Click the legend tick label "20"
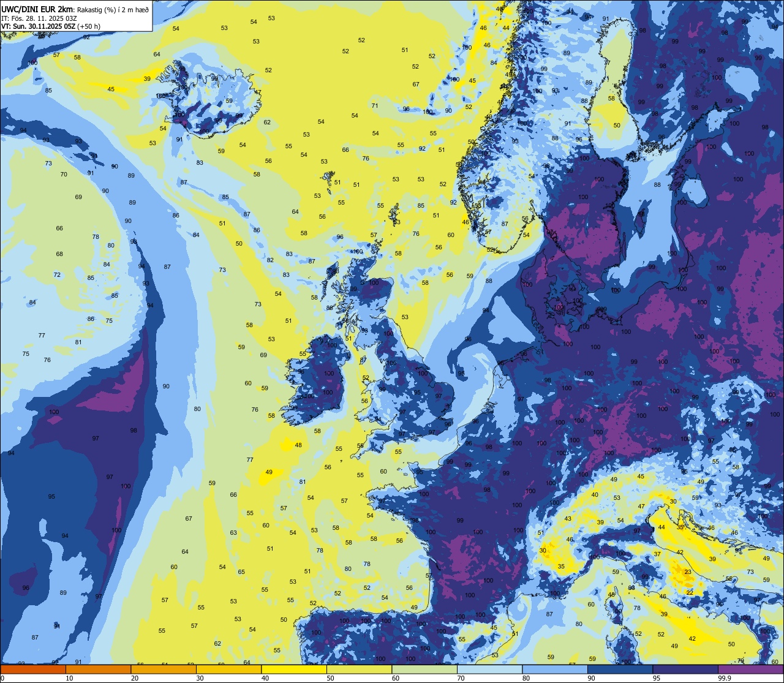 pos(135,678)
